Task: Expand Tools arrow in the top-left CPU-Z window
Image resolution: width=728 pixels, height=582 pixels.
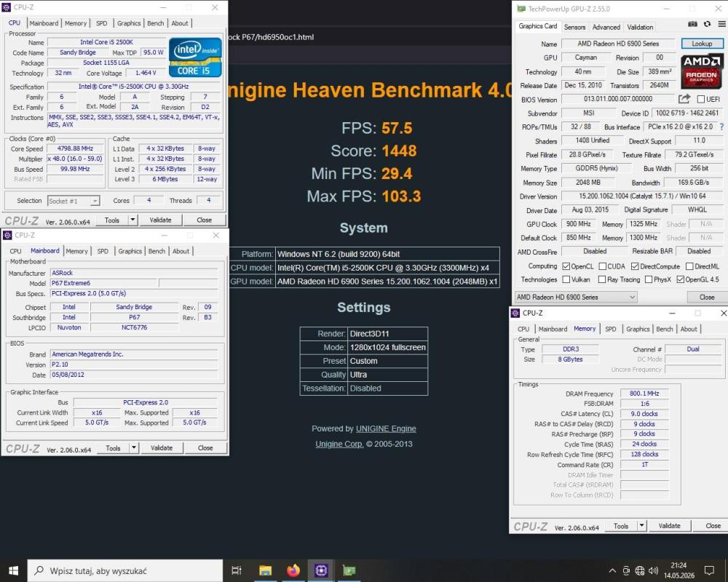Action: click(x=132, y=220)
